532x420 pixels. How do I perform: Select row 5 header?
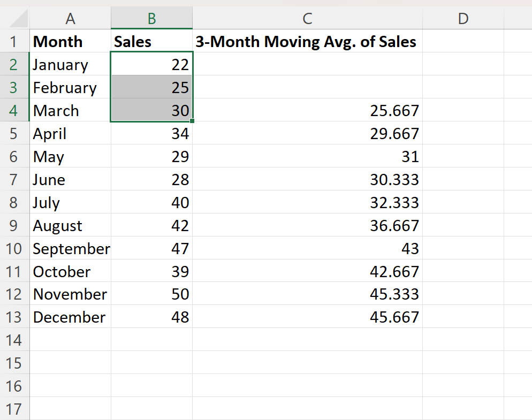(13, 133)
